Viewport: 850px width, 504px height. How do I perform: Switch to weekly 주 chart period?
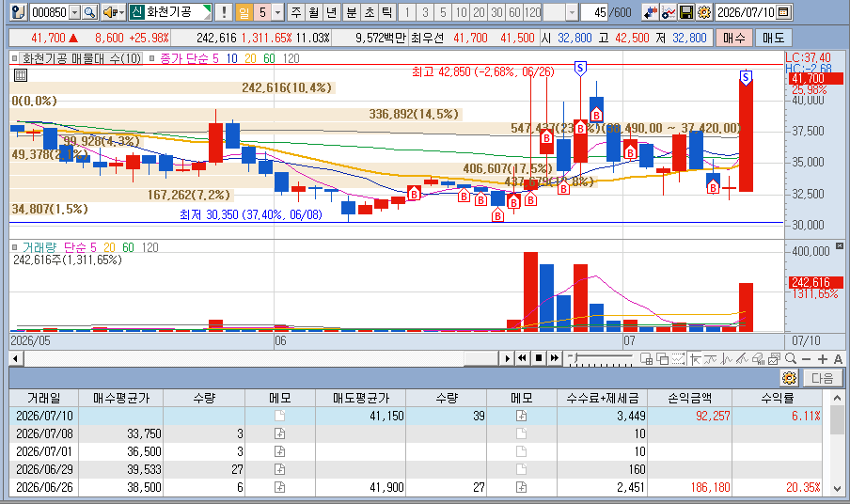tap(296, 12)
